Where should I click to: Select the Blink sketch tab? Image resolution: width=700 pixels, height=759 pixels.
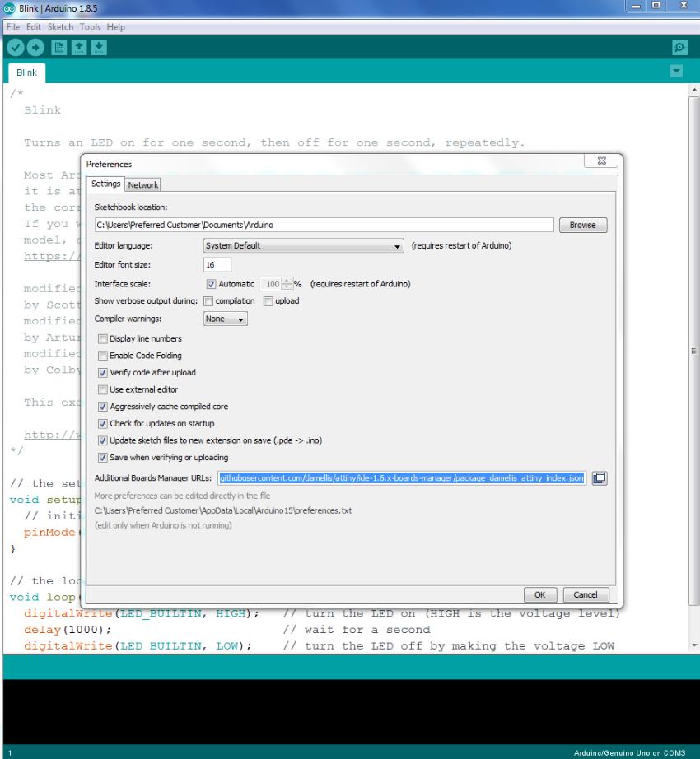[x=26, y=72]
